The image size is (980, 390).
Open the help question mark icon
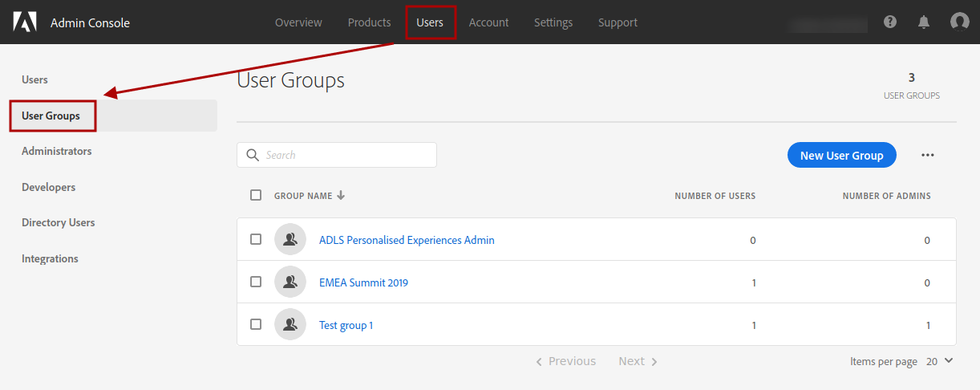(890, 22)
